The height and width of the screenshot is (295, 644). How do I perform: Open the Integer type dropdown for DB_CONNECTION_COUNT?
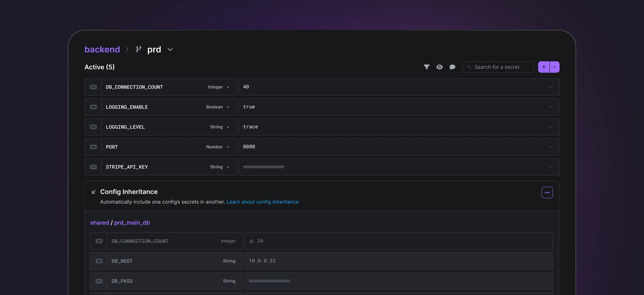pos(218,87)
